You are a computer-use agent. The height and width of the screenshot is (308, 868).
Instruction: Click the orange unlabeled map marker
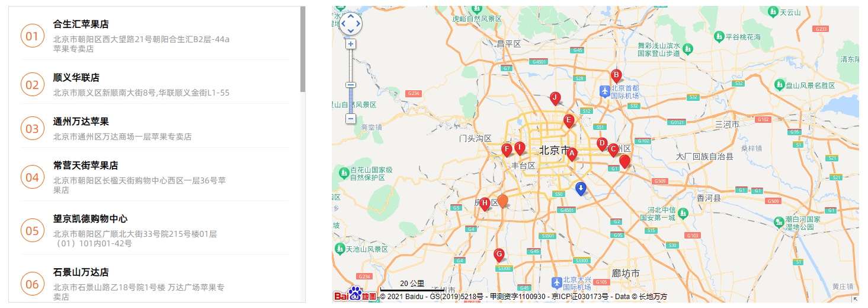click(x=502, y=201)
